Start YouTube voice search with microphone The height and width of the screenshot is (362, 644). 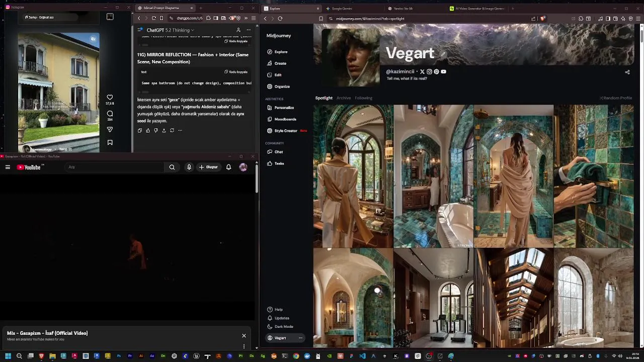pyautogui.click(x=189, y=167)
